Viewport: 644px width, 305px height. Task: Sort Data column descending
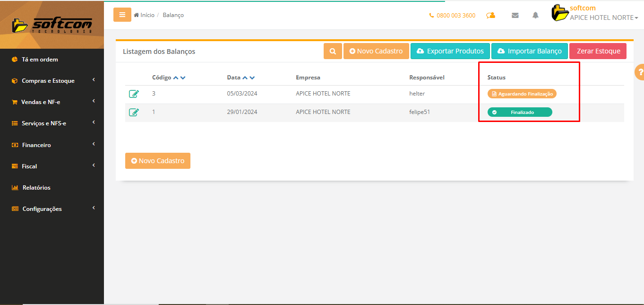(x=252, y=78)
